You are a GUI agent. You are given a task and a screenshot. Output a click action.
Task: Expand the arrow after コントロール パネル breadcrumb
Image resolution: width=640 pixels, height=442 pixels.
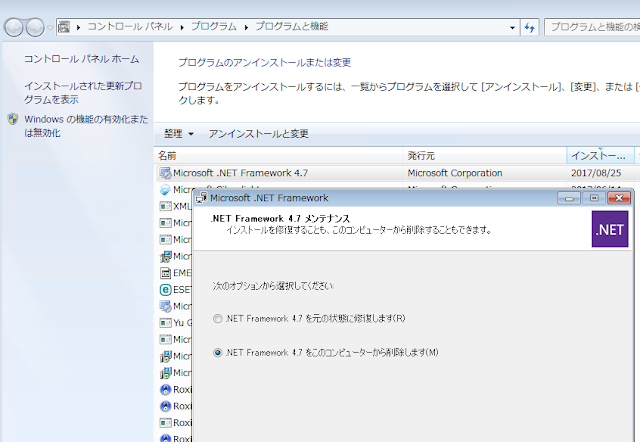click(182, 27)
